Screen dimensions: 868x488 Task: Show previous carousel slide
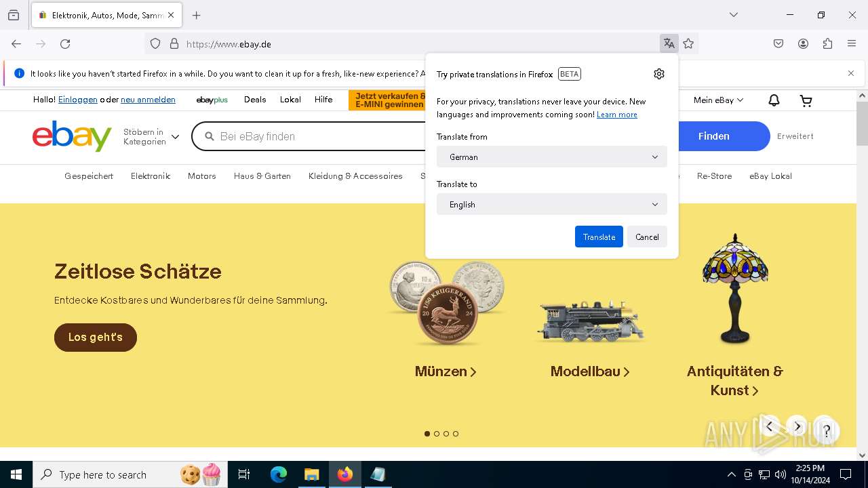click(770, 427)
